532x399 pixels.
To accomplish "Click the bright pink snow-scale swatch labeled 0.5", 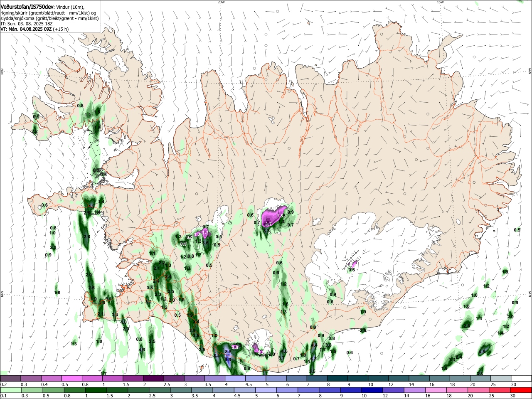I will tap(71, 379).
